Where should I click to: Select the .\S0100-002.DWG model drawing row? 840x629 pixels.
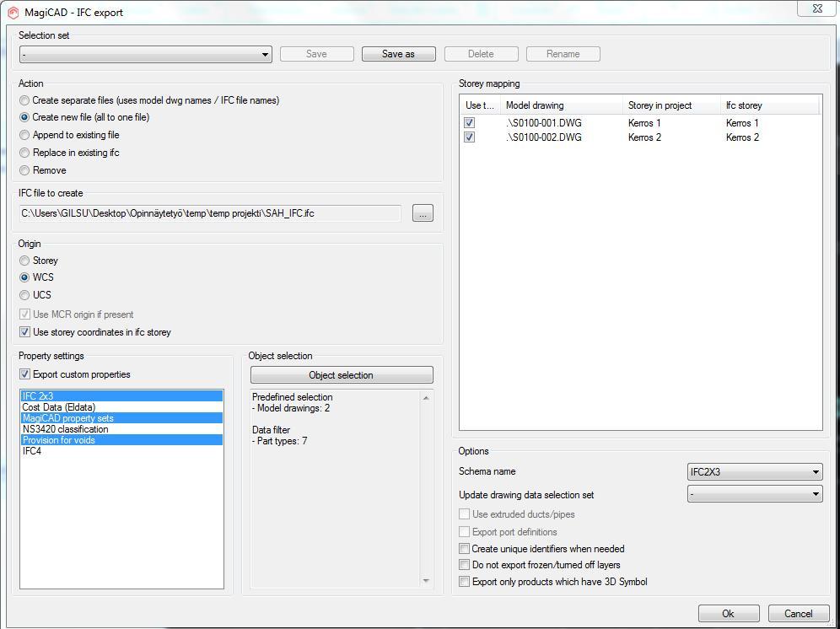point(544,137)
